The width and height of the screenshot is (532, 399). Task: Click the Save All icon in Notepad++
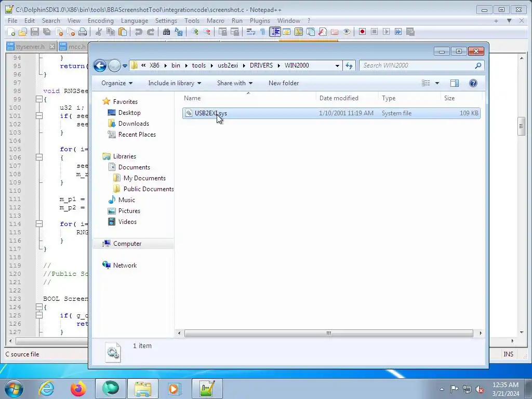pos(47,32)
